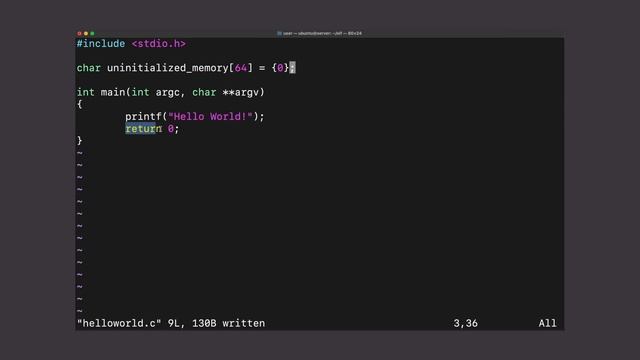Click the '#include' directive

pyautogui.click(x=101, y=44)
